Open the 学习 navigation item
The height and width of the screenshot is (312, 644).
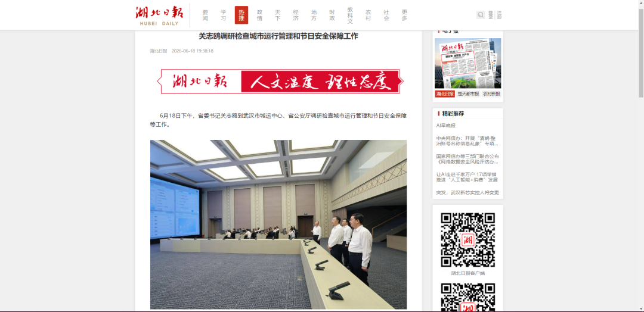[224, 15]
